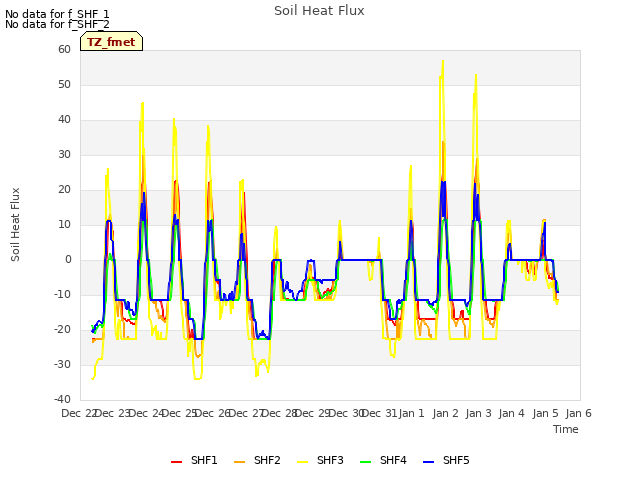Click the -20 y-axis tick label
Viewport: 640px width, 480px height.
click(x=62, y=329)
